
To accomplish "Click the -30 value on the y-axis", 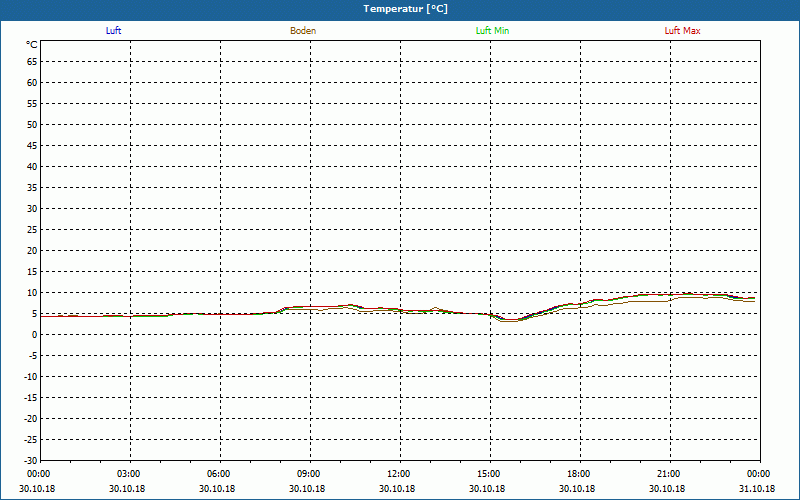I will pyautogui.click(x=30, y=460).
